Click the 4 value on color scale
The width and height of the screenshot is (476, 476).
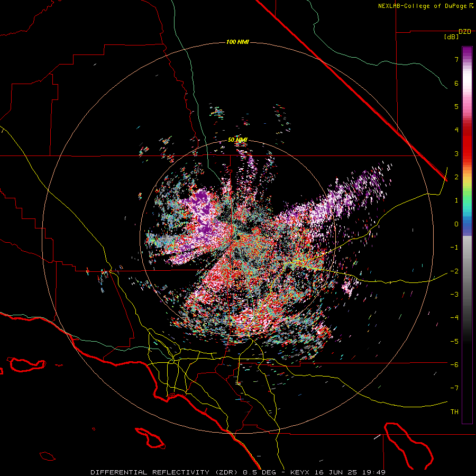[x=456, y=130]
